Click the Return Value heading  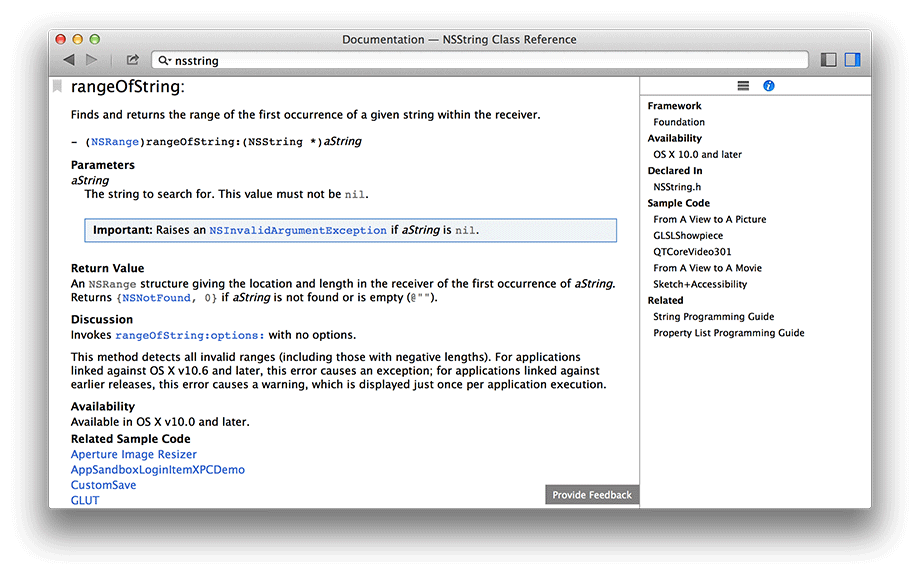coord(107,268)
